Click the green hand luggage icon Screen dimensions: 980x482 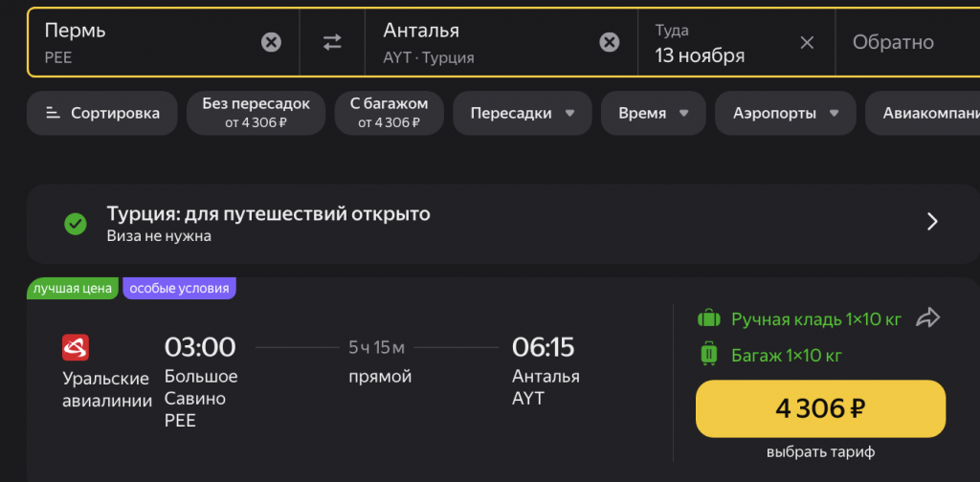709,318
